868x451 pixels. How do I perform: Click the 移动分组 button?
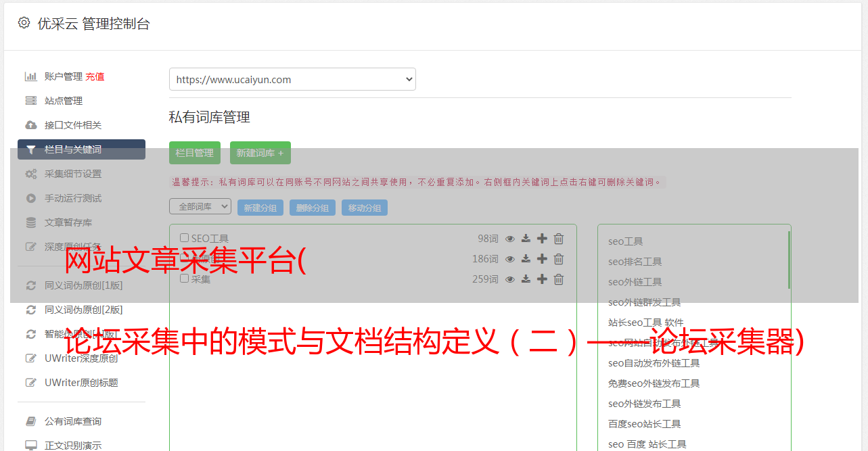click(x=365, y=208)
